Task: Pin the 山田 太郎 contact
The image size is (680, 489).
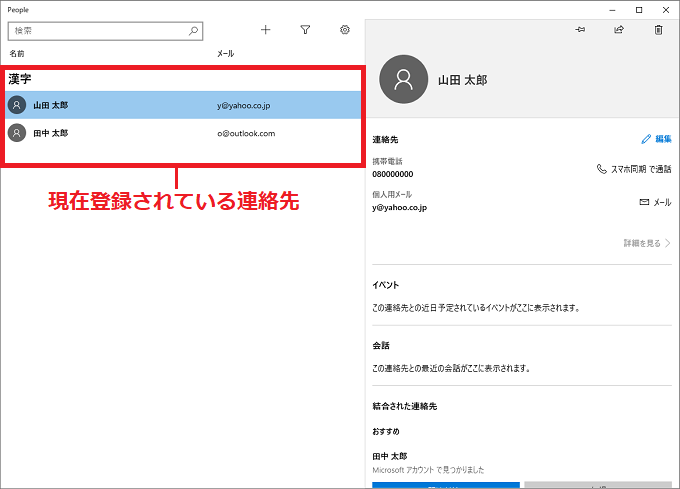Action: pos(580,29)
